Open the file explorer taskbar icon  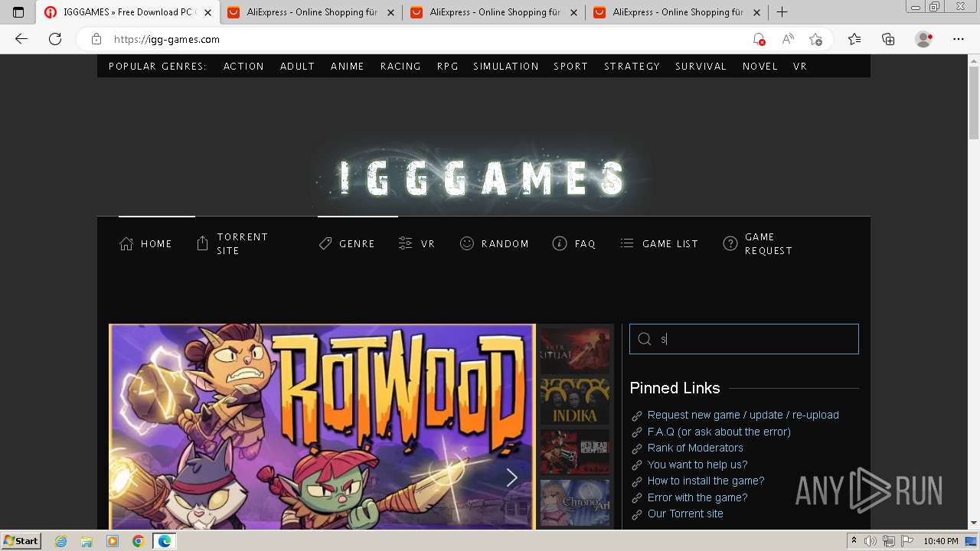(87, 541)
